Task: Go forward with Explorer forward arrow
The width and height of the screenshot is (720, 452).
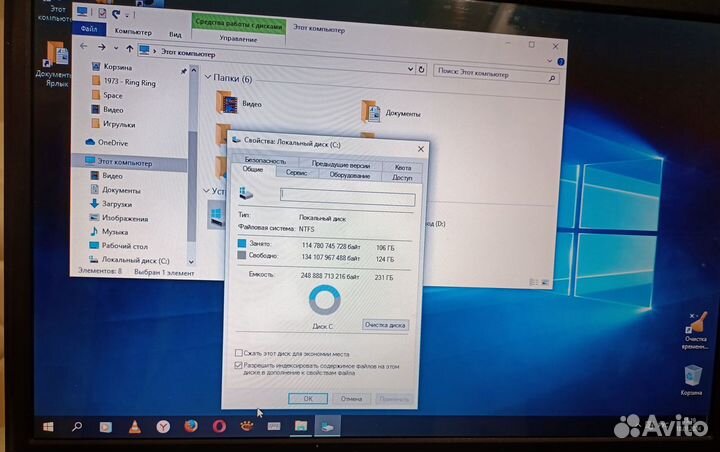Action: (101, 47)
